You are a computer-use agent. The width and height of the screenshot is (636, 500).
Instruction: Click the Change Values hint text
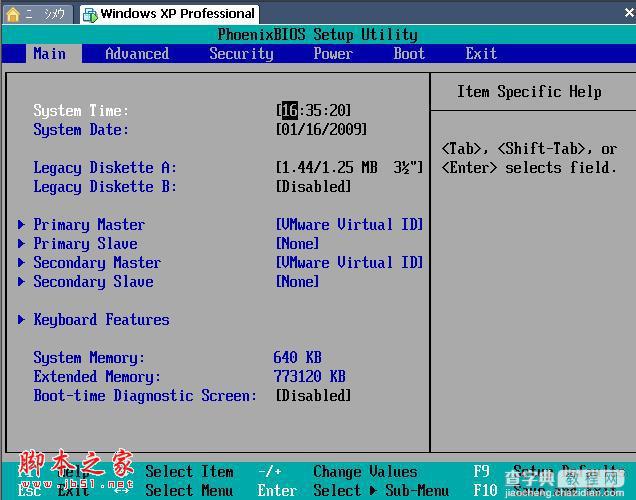pos(365,472)
